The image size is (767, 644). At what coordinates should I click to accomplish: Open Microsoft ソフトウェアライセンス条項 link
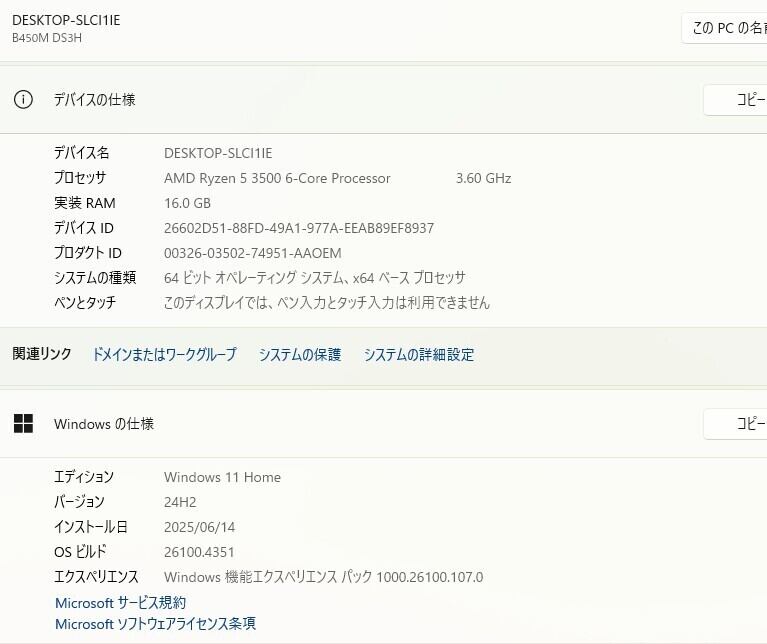click(155, 623)
